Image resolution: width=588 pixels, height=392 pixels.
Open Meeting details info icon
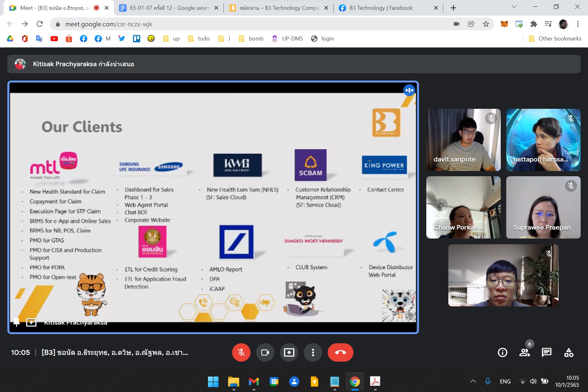(x=503, y=352)
